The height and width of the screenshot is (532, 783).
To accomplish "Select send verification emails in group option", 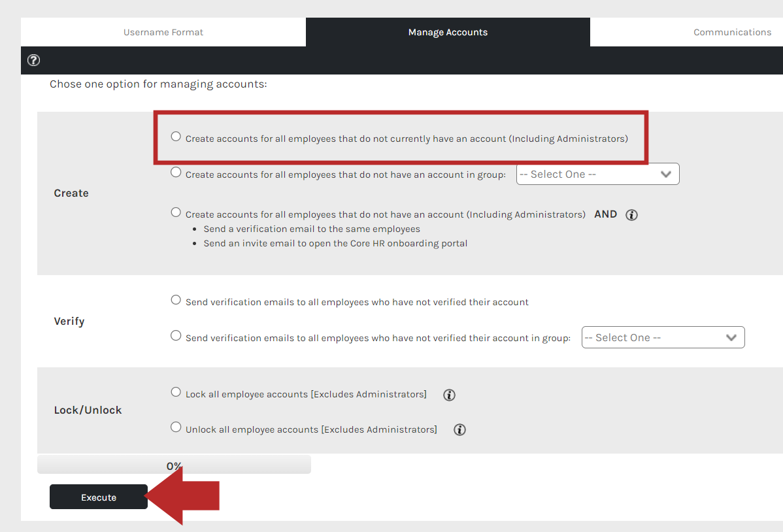I will (176, 336).
